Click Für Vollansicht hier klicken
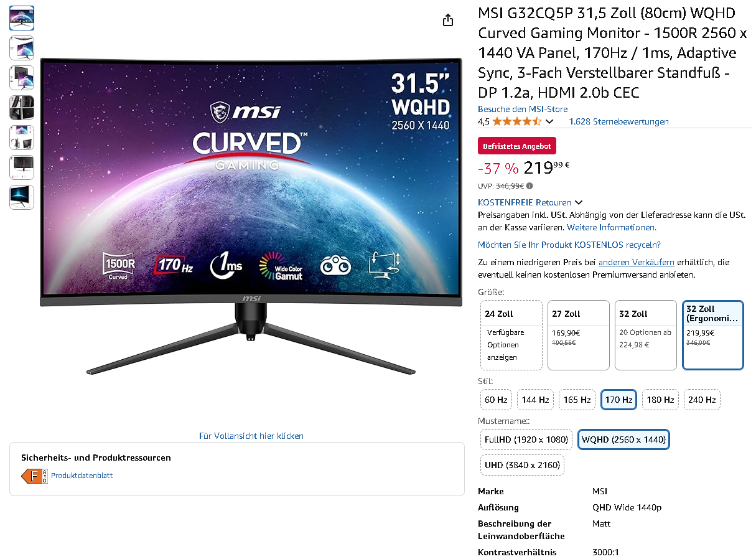 click(251, 436)
